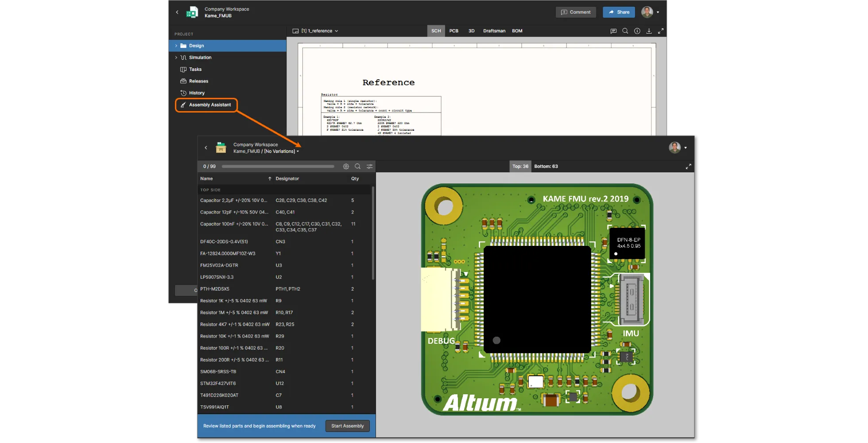Viewport: 868px width, 443px height.
Task: Click the Comment button
Action: click(576, 12)
